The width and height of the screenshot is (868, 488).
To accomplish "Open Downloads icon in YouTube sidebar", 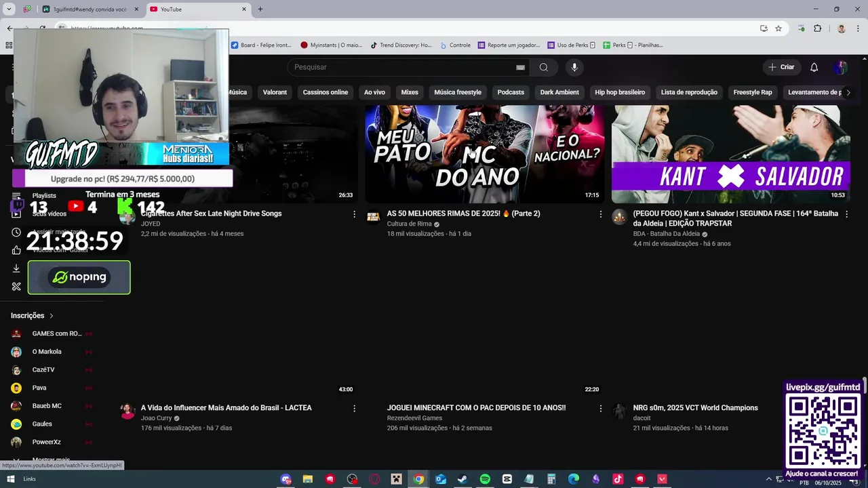I will click(16, 268).
